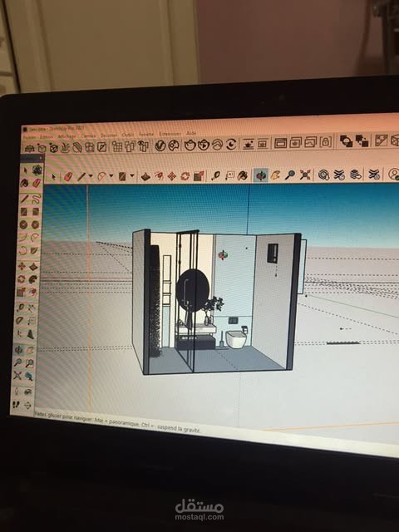The width and height of the screenshot is (399, 532).
Task: Choose the Line pencil in the left tool panel
Action: [x=24, y=199]
